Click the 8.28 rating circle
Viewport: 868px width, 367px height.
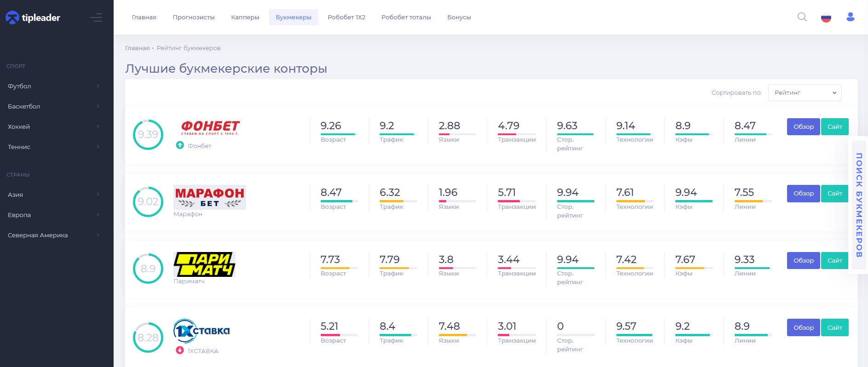148,338
